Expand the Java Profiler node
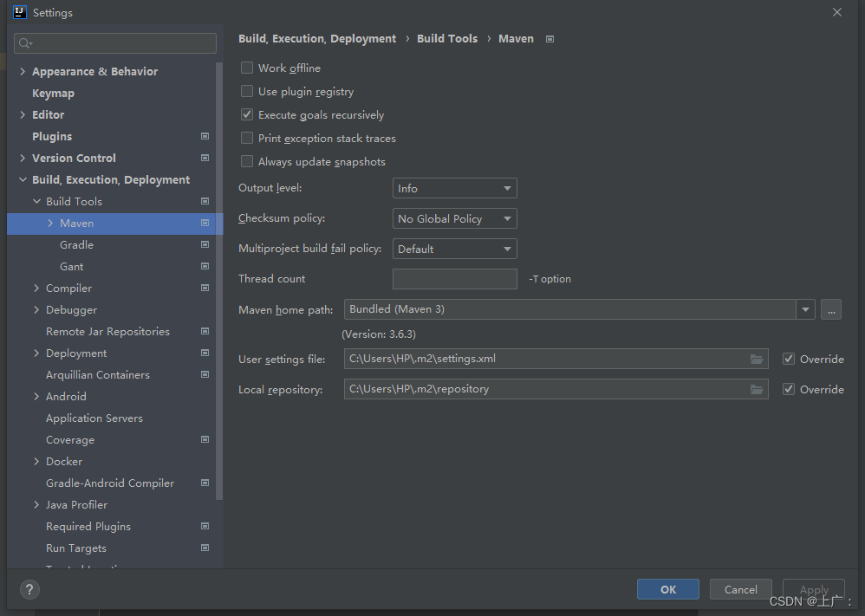This screenshot has height=616, width=865. coord(36,504)
